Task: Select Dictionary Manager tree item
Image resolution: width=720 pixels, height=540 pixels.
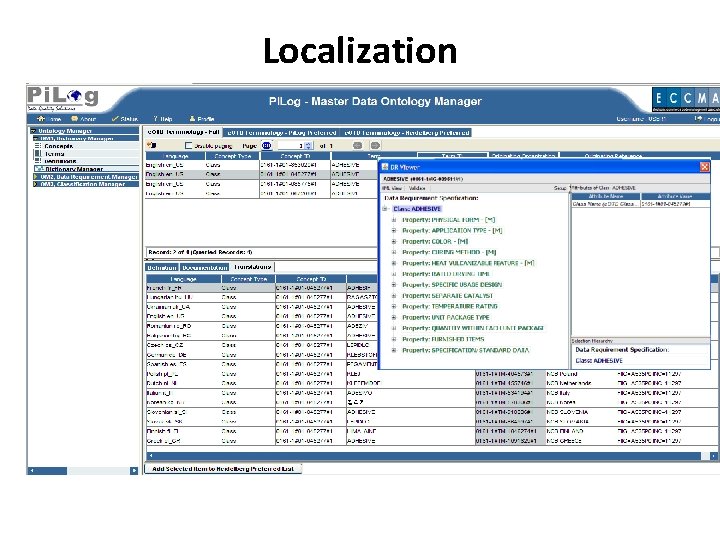Action: click(74, 169)
